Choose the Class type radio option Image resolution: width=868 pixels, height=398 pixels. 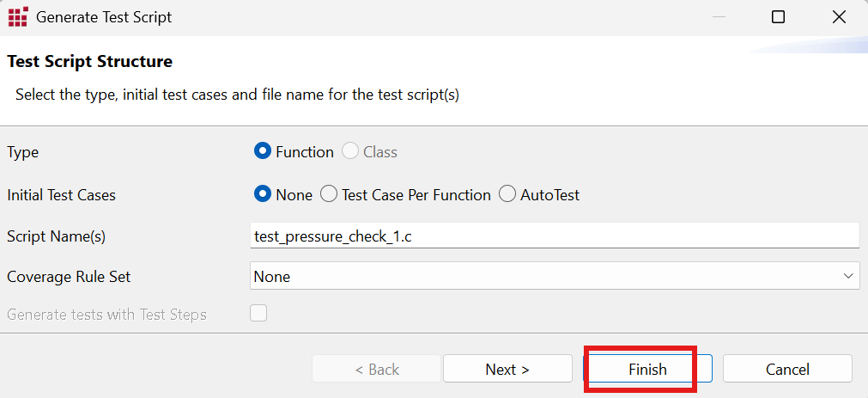tap(349, 151)
